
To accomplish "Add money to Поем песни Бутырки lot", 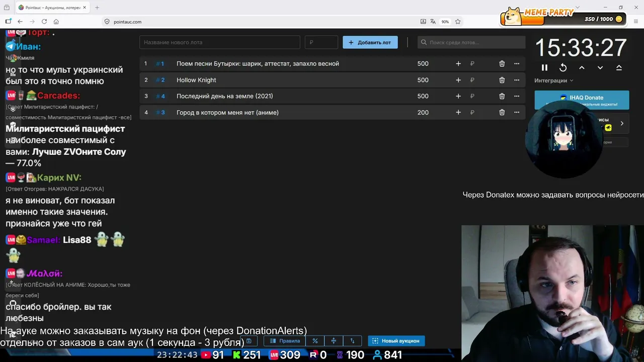I will [458, 64].
